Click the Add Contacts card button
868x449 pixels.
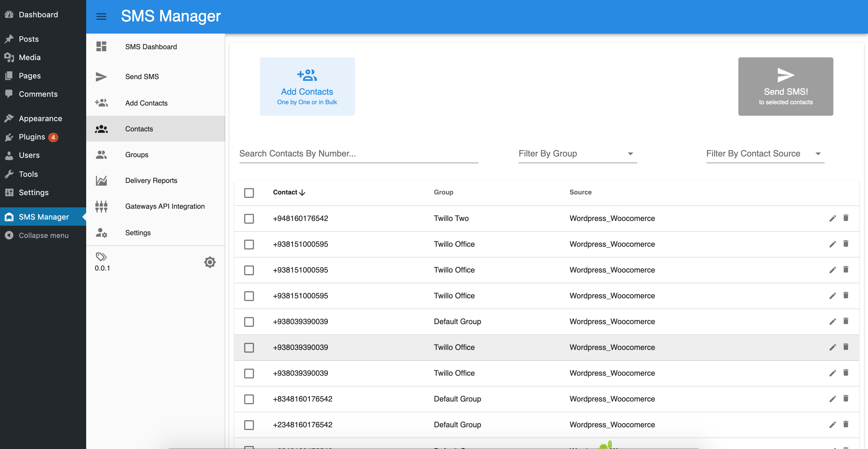click(307, 87)
